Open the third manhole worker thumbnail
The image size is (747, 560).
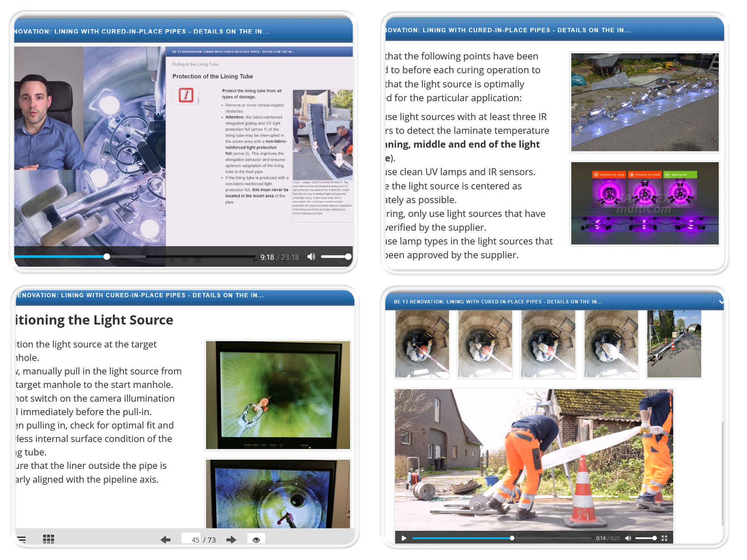pyautogui.click(x=548, y=344)
